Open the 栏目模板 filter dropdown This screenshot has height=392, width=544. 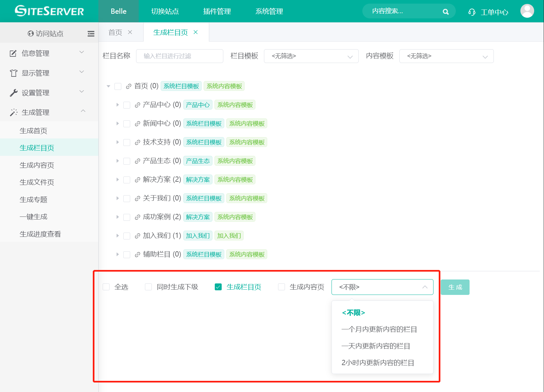[x=311, y=56]
